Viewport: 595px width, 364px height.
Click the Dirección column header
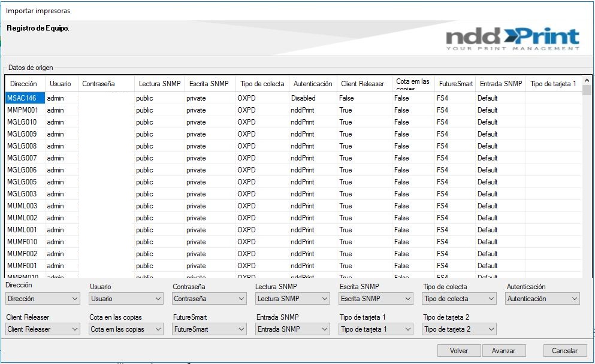(25, 84)
